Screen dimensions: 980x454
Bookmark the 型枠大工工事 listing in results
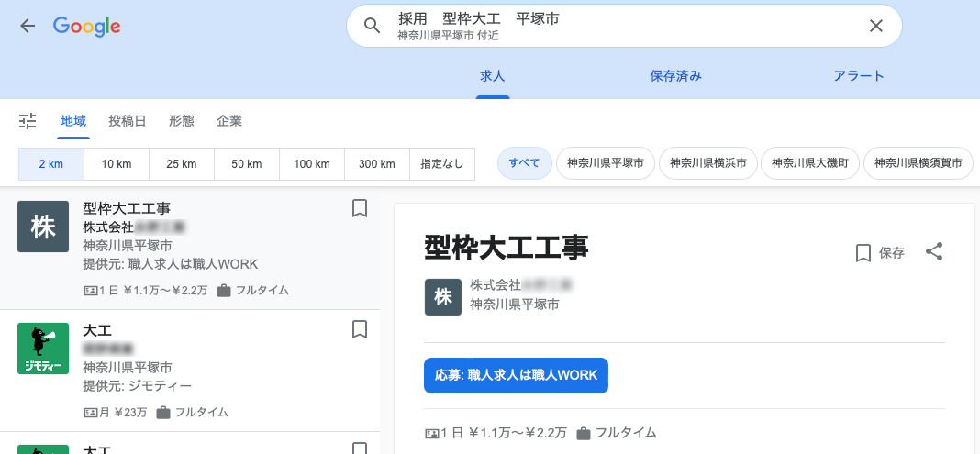[360, 208]
